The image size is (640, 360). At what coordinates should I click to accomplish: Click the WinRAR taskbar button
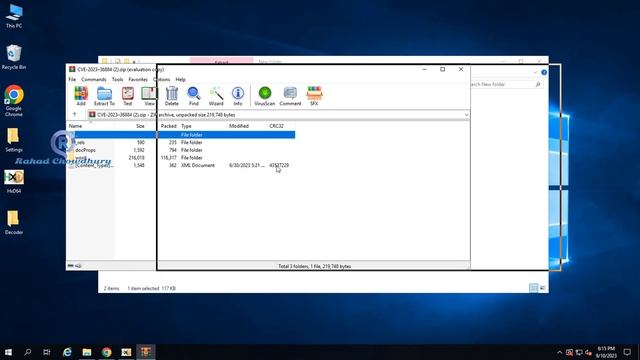pos(146,352)
